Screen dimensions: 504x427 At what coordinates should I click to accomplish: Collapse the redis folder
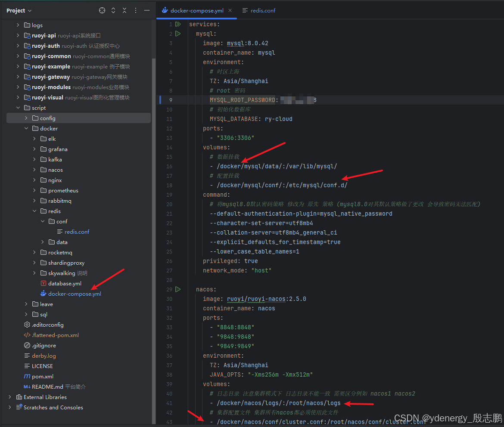pyautogui.click(x=34, y=211)
